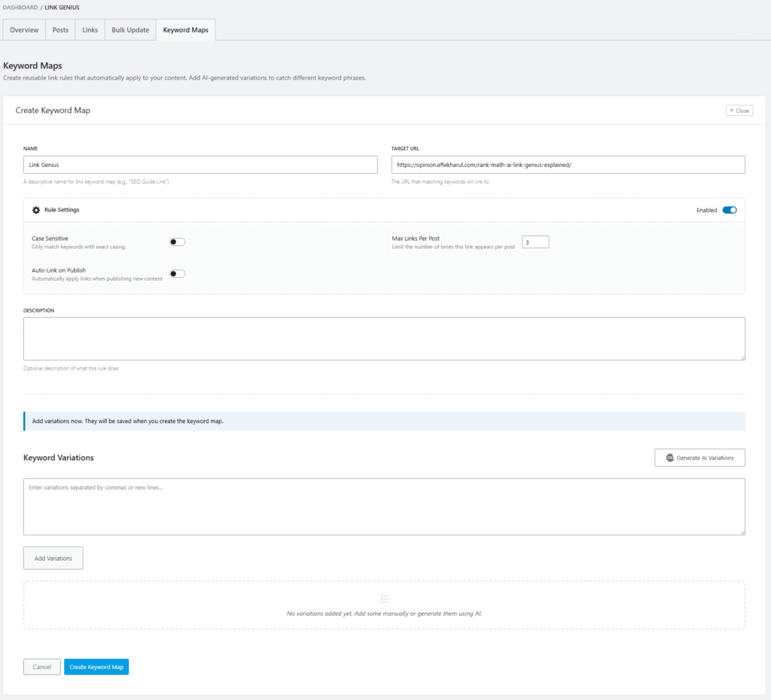The width and height of the screenshot is (771, 700).
Task: Open the Overview tab
Action: [24, 30]
